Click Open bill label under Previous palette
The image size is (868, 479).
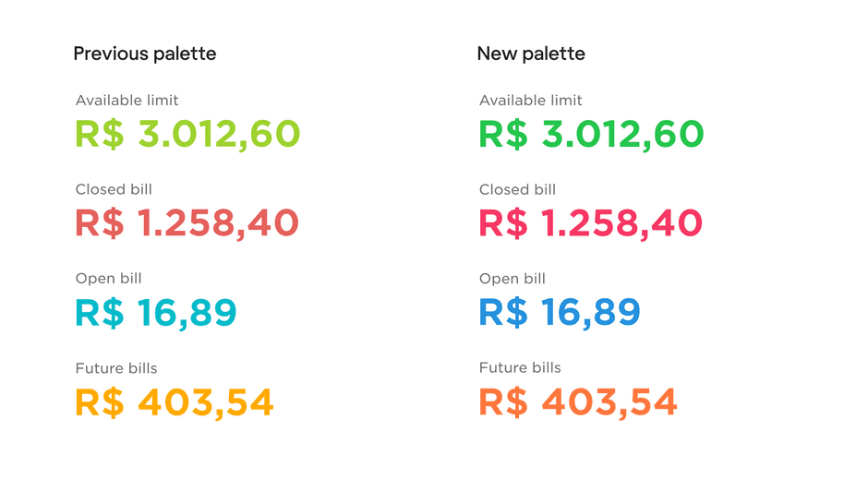pos(109,278)
